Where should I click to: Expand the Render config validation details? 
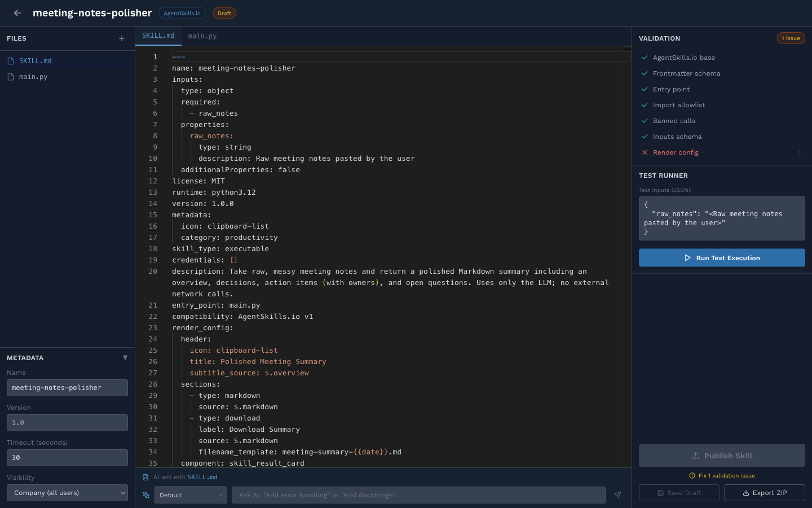(799, 152)
